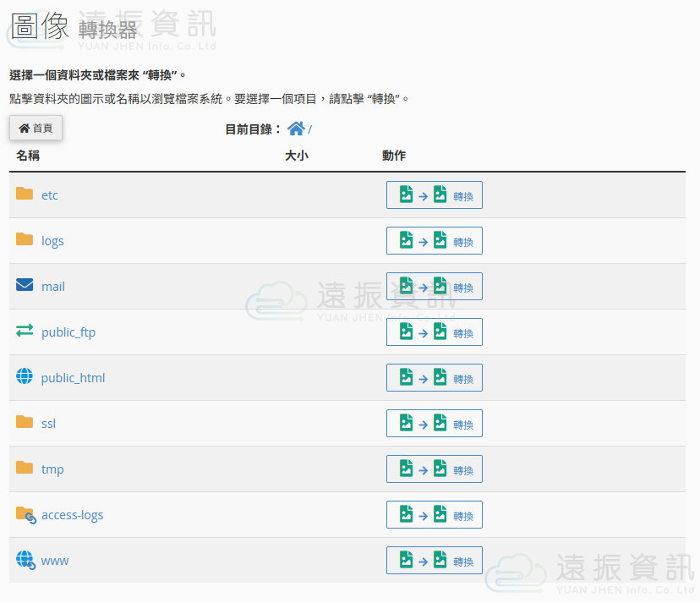
Task: Click the public_html globe icon
Action: point(25,377)
